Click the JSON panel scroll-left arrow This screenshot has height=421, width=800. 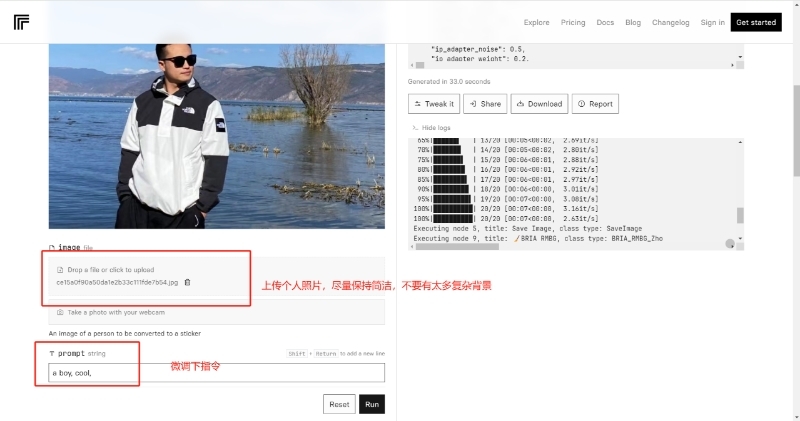coord(412,65)
